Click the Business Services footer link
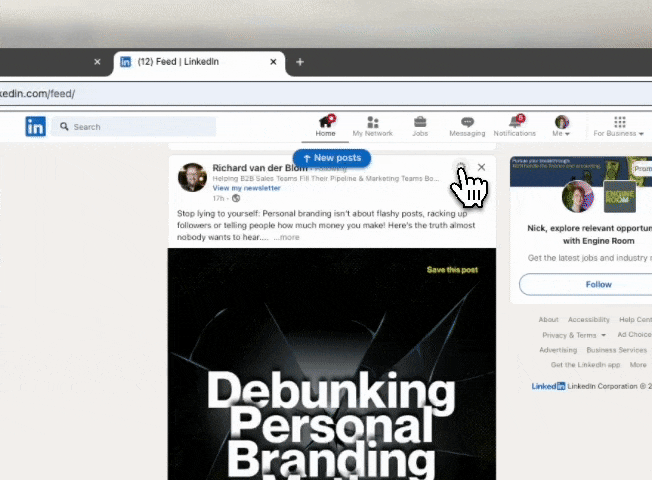 click(x=617, y=350)
